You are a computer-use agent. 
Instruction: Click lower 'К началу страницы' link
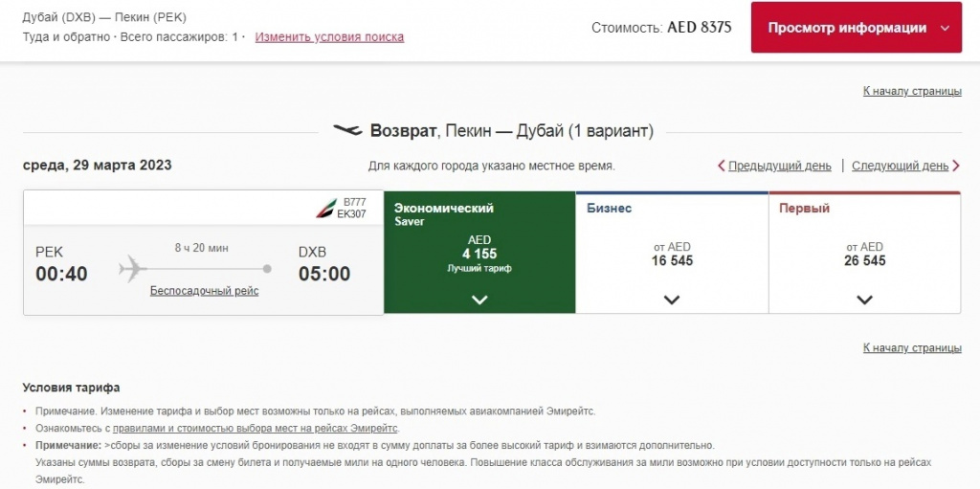pyautogui.click(x=911, y=347)
